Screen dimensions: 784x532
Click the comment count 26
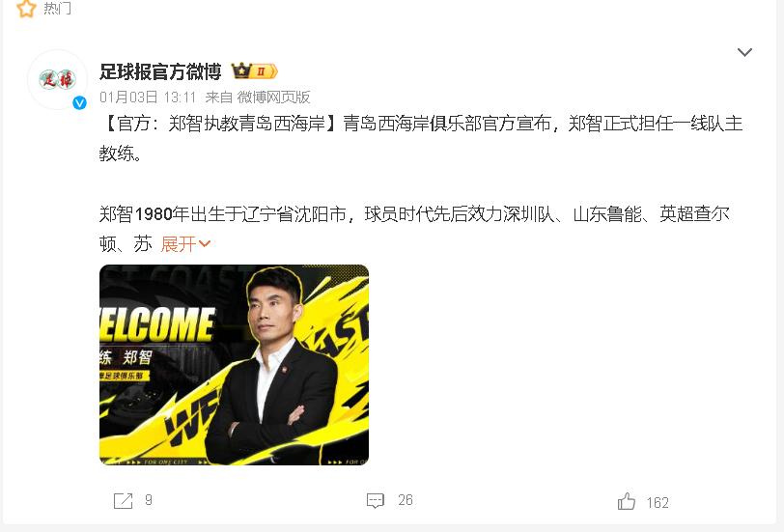click(x=406, y=500)
